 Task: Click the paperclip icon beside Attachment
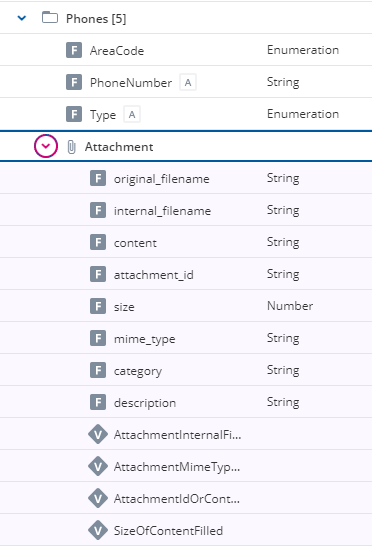point(71,147)
